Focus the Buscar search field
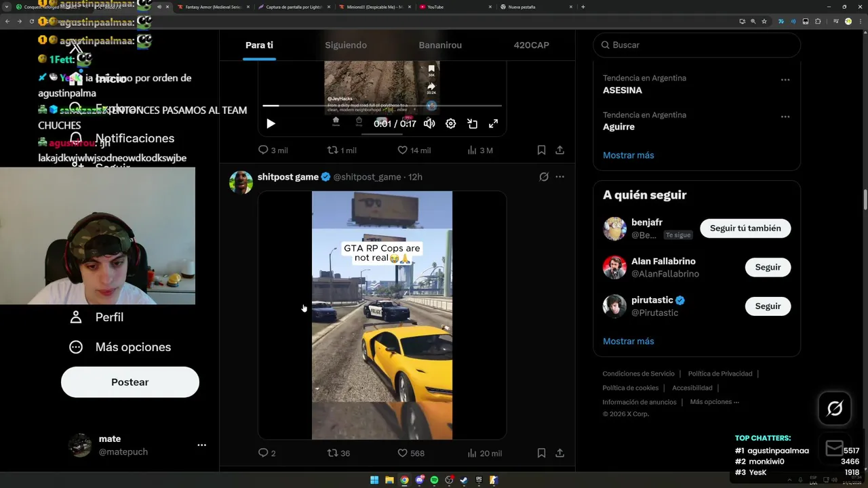868x488 pixels. (697, 45)
